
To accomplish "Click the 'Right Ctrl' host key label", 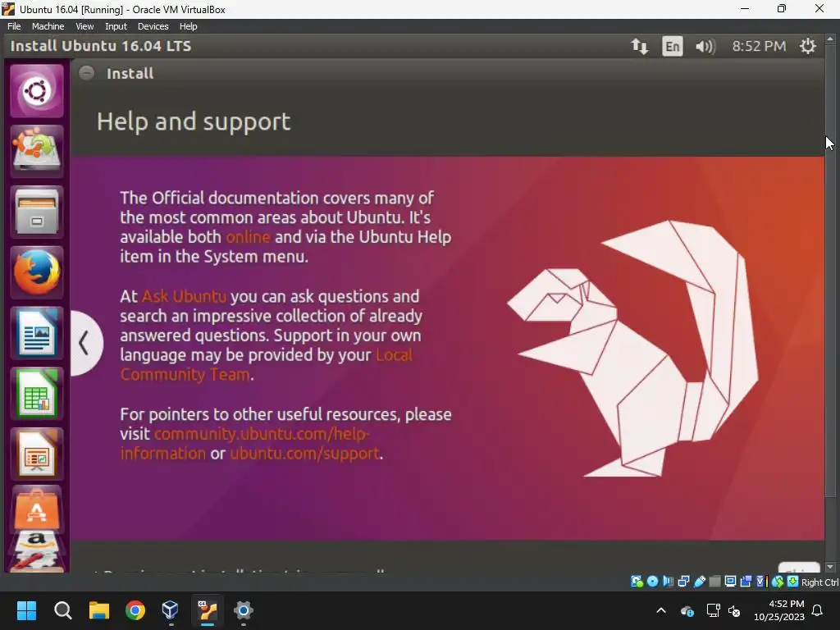I will [819, 582].
